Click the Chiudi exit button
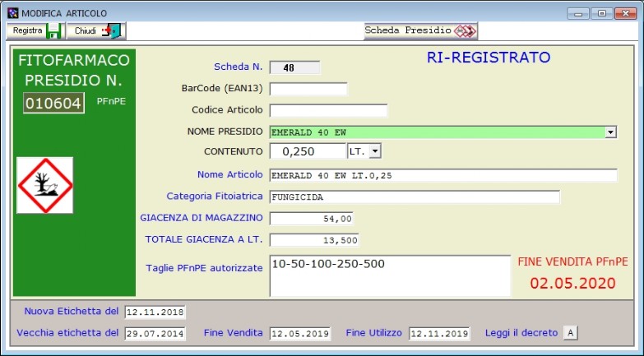The height and width of the screenshot is (356, 644). [95, 30]
